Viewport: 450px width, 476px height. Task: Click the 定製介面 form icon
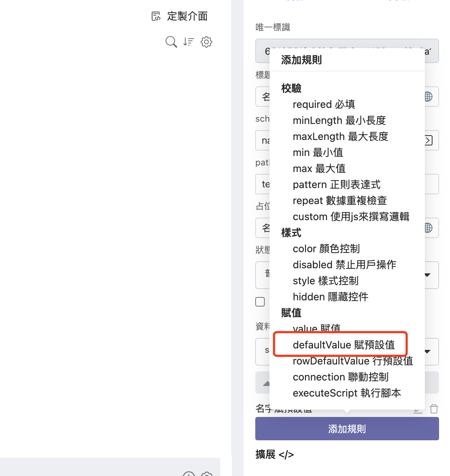click(156, 16)
